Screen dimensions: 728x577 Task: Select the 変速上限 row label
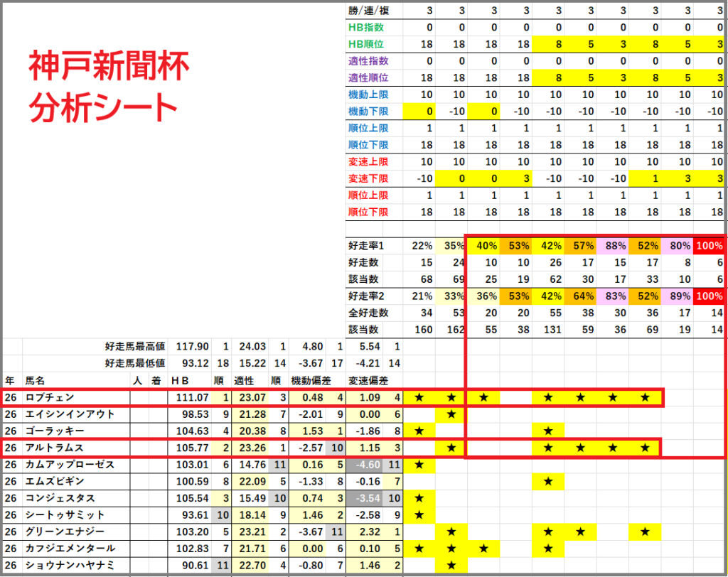[x=368, y=161]
